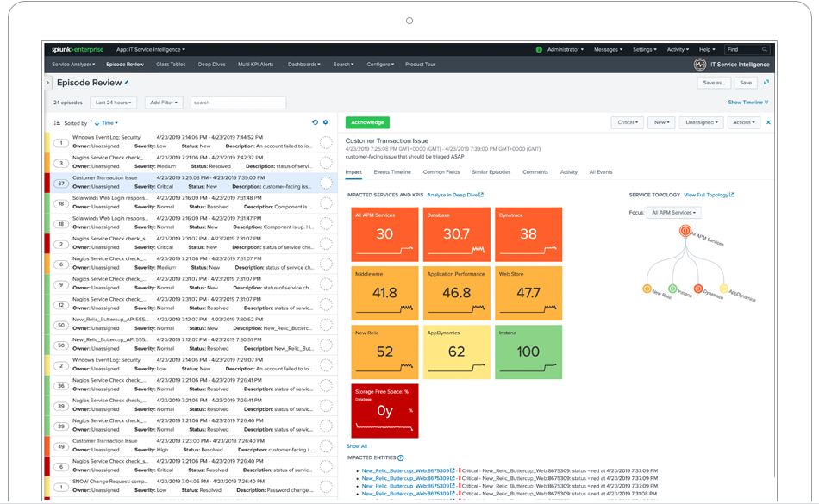This screenshot has width=819, height=504.
Task: Open the Service Analyzer menu
Action: (73, 65)
